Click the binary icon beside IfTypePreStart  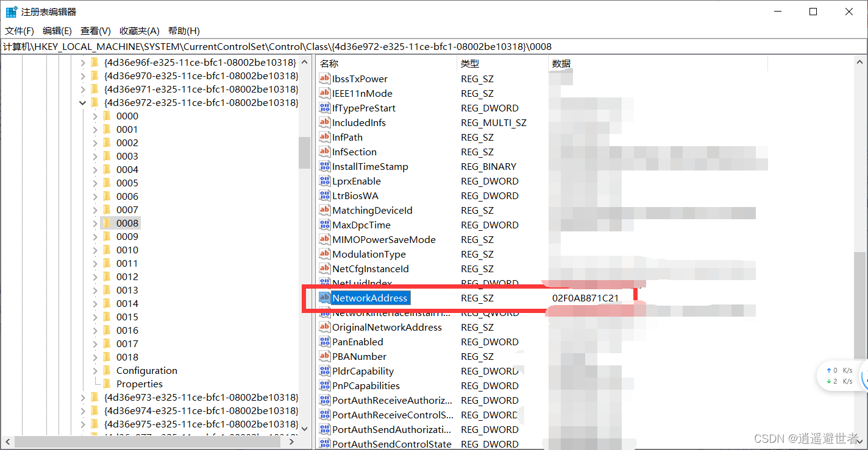[325, 108]
